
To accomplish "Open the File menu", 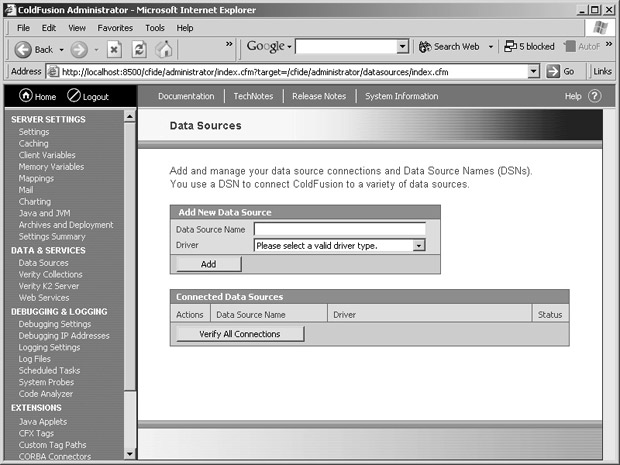I will pyautogui.click(x=23, y=28).
